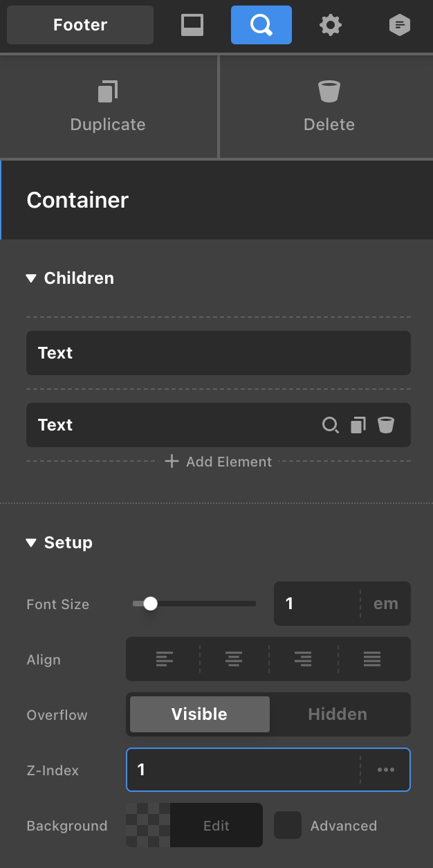Duplicate the second Text child element

click(358, 425)
